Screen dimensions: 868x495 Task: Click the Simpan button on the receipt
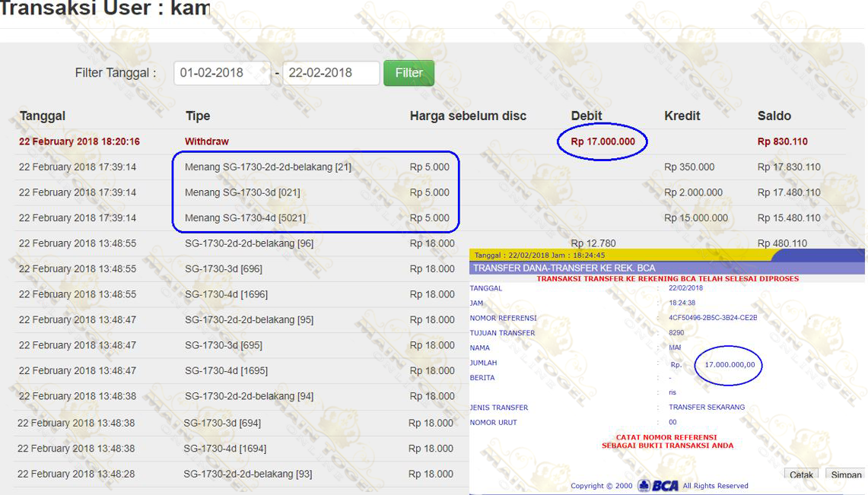point(845,475)
